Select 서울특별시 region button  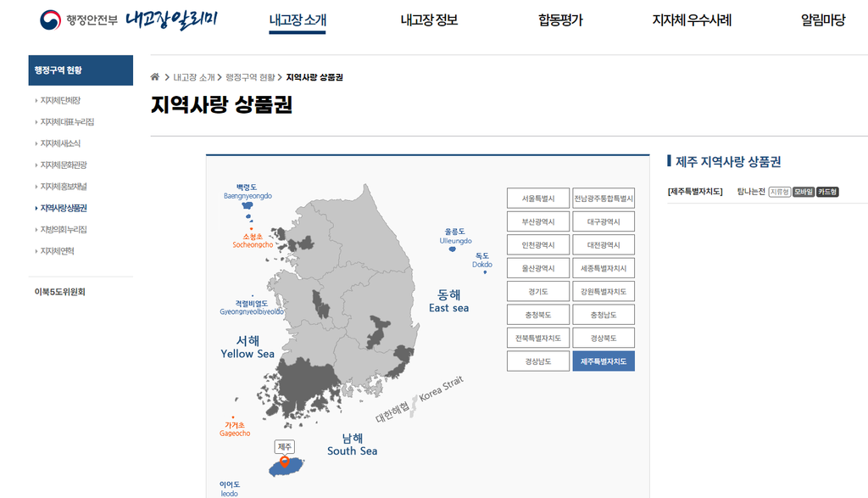pos(538,199)
